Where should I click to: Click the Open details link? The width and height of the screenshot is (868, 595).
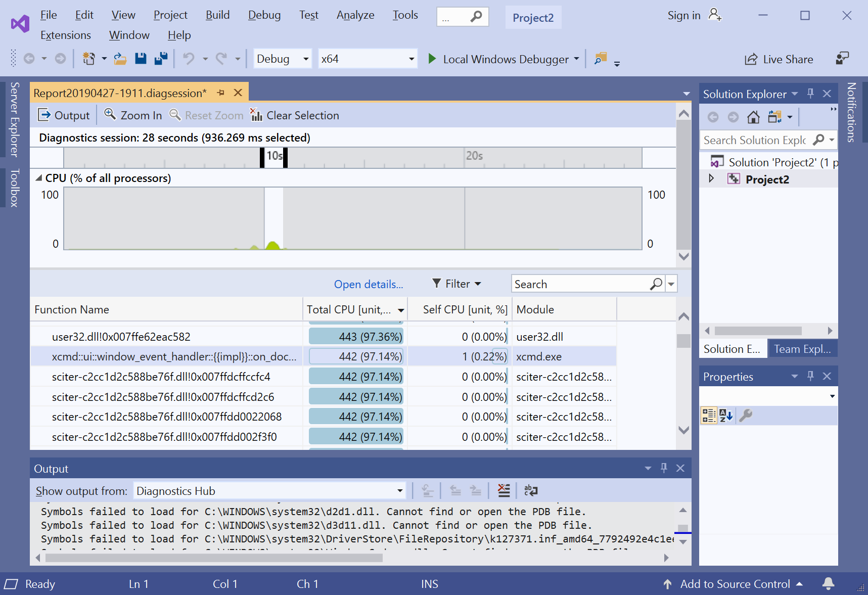click(369, 284)
